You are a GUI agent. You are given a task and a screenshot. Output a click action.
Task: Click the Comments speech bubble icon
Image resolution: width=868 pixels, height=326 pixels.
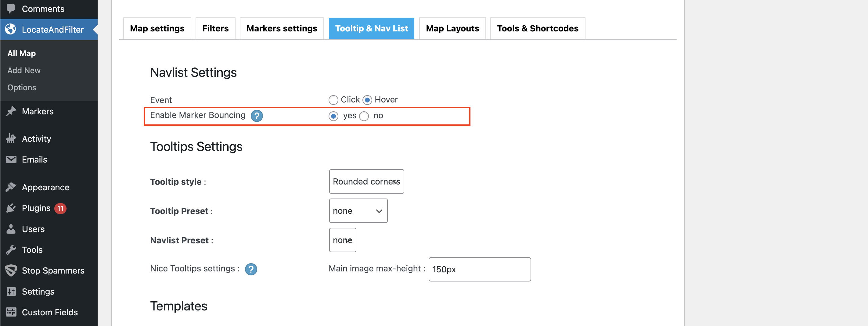click(x=11, y=9)
